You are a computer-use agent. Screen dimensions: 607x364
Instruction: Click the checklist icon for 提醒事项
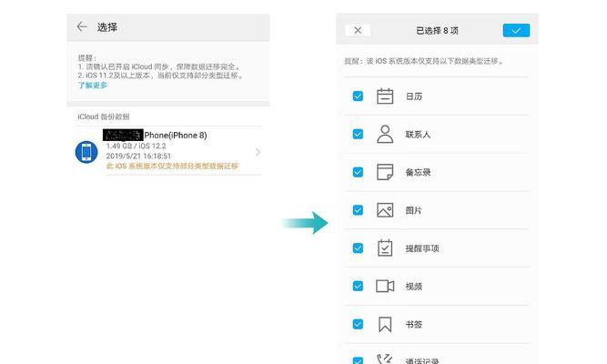(x=385, y=248)
